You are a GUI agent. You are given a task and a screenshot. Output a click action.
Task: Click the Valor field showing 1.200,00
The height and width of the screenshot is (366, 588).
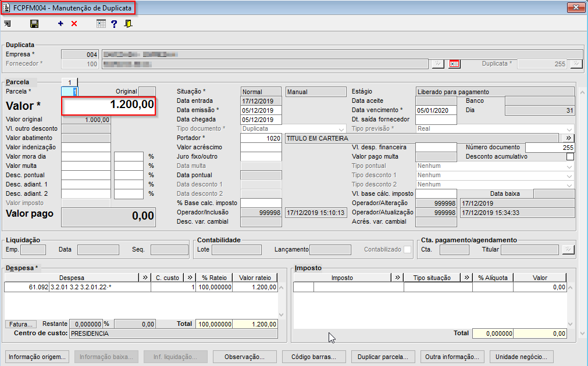(x=108, y=106)
